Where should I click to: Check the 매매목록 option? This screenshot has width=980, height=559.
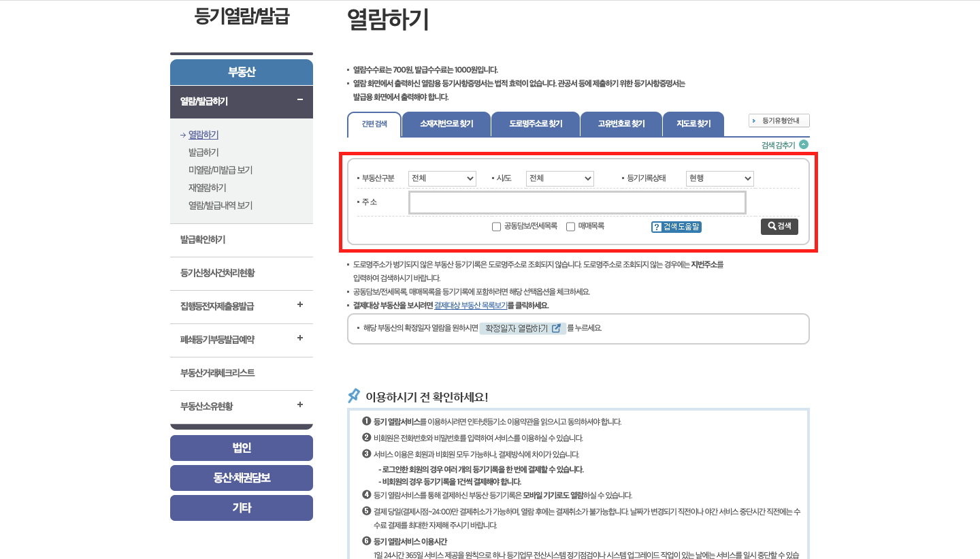click(x=570, y=226)
